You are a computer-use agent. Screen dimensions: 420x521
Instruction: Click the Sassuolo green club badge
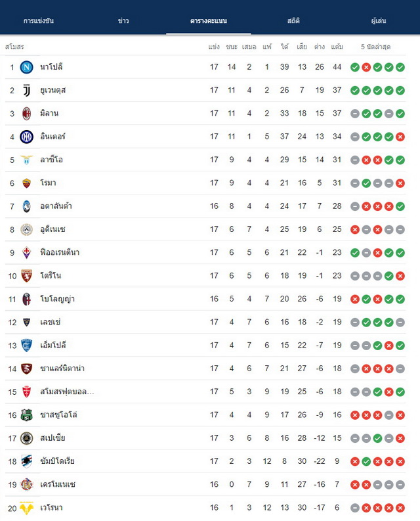pyautogui.click(x=26, y=415)
